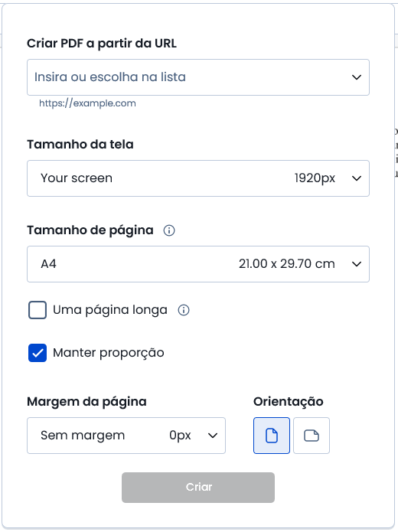Click the Criar button
398x532 pixels.
(198, 487)
